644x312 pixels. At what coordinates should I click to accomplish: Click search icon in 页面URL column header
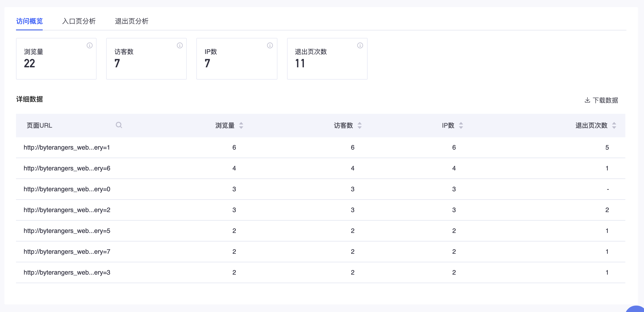pyautogui.click(x=119, y=125)
